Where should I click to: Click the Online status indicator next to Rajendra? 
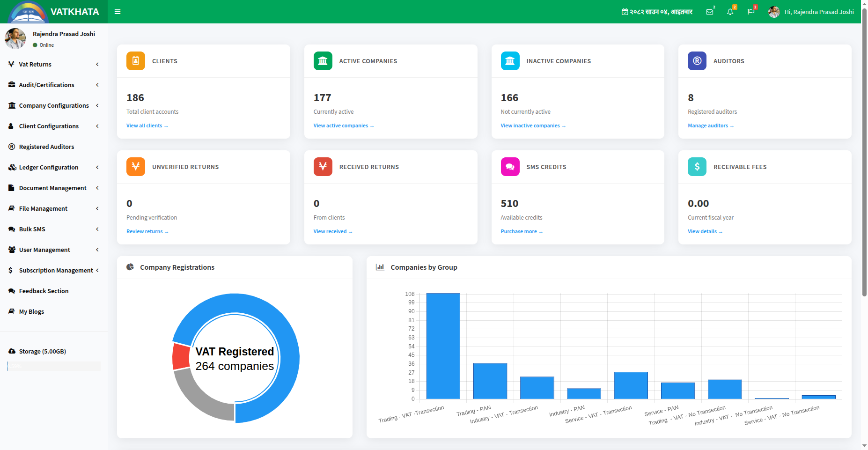[35, 45]
